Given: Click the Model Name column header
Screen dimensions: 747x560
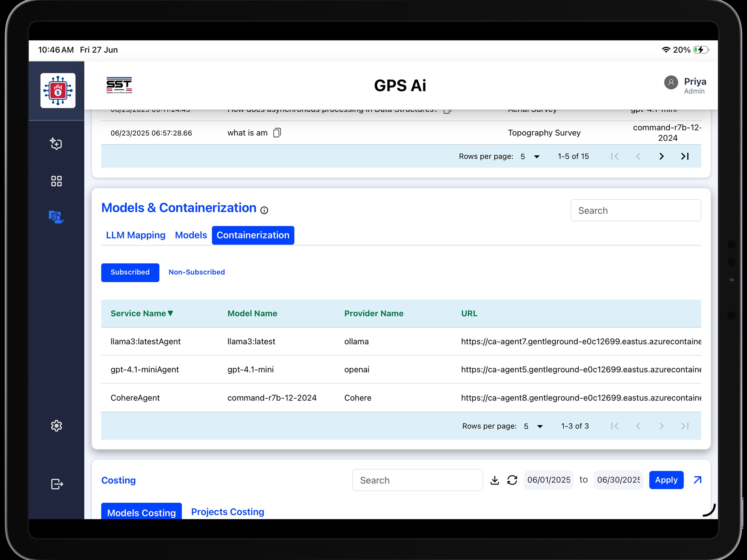Looking at the screenshot, I should 252,313.
